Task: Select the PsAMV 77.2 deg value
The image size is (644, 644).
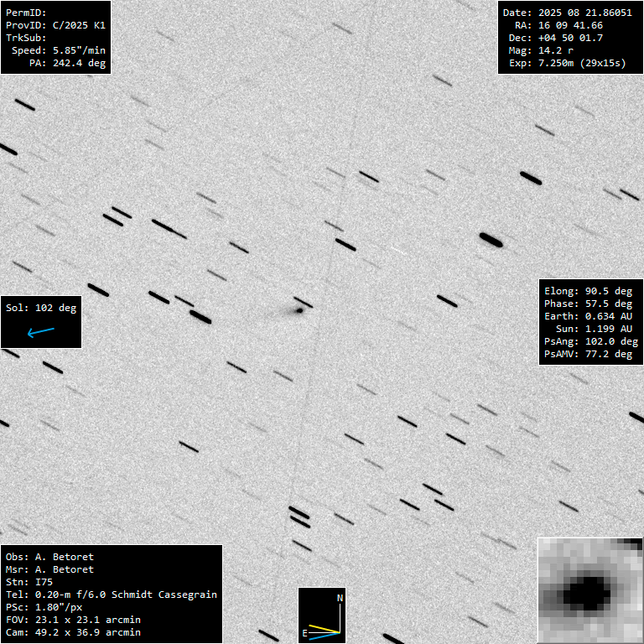Action: (588, 355)
